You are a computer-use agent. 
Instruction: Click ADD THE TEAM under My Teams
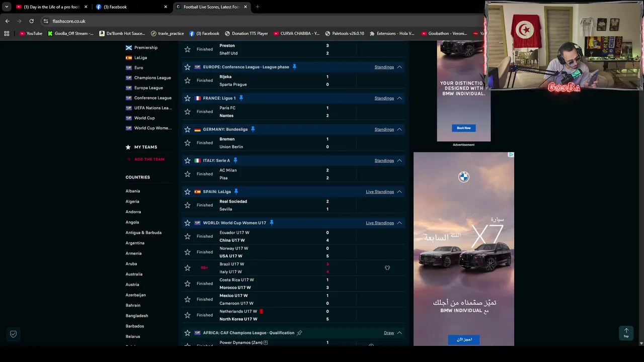coord(149,159)
